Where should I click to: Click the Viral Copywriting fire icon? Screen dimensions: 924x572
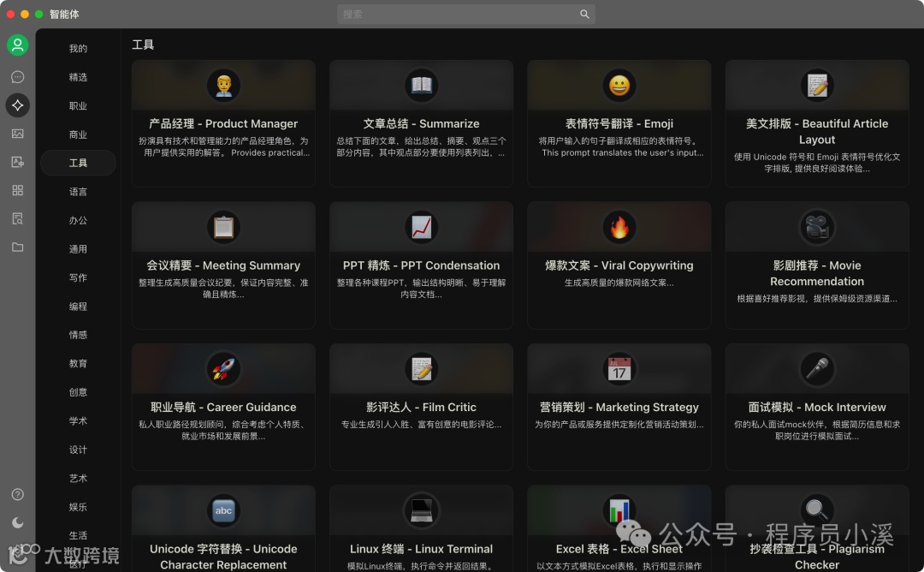[619, 227]
